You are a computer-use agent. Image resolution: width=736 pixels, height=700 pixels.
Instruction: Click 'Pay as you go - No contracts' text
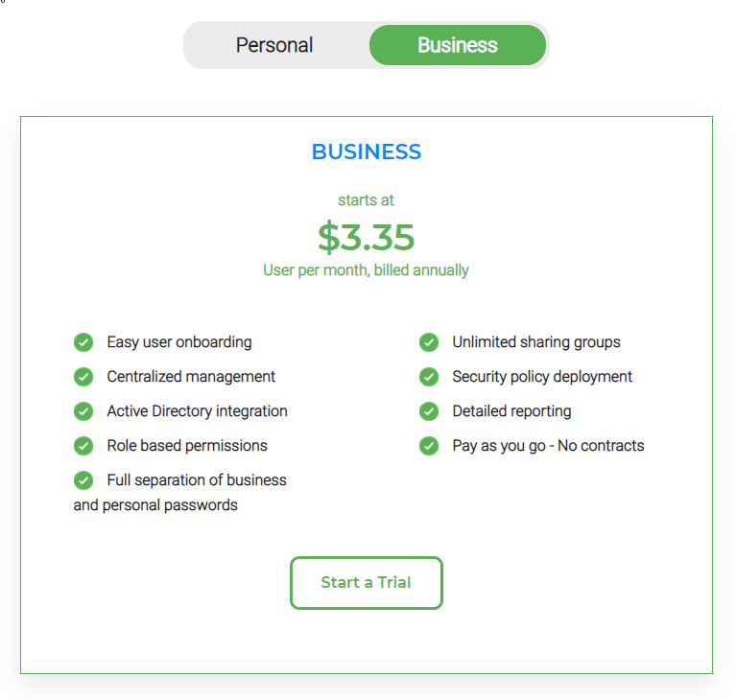pos(548,446)
